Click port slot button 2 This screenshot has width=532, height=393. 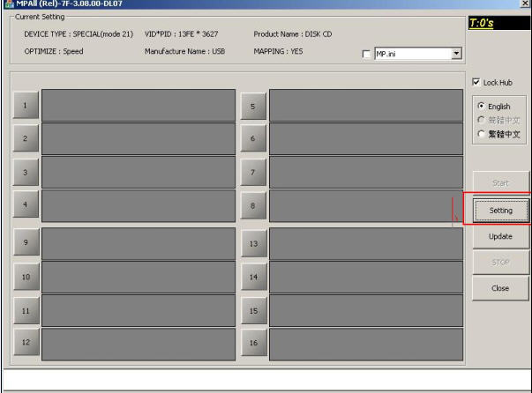point(26,139)
